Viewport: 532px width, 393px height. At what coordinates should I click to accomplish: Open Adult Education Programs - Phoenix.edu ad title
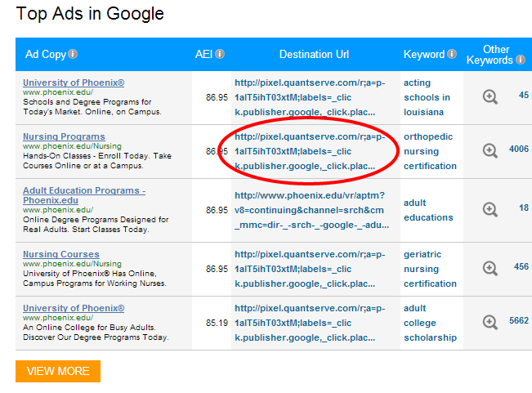(x=84, y=195)
